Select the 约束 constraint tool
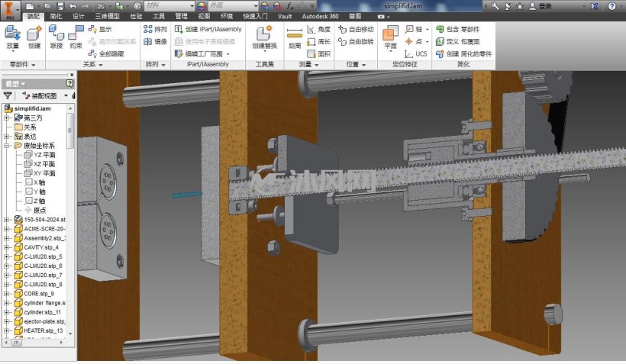The width and height of the screenshot is (626, 364). pos(76,38)
